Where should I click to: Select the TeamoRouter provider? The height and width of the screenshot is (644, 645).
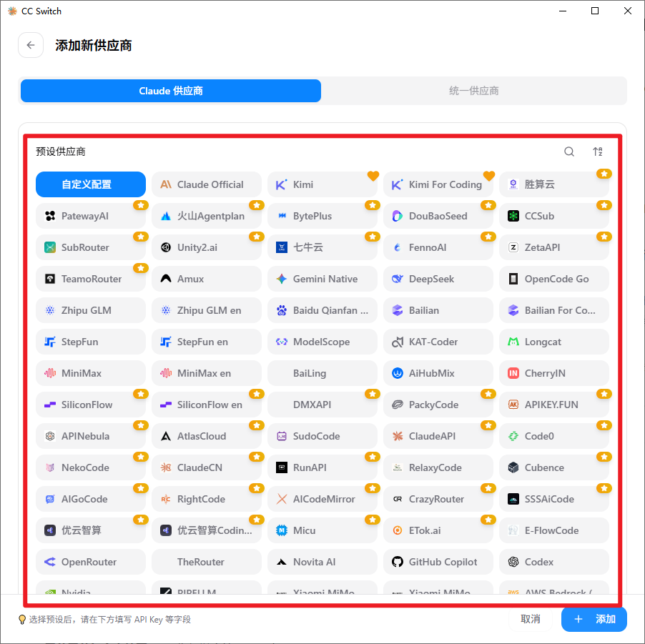(91, 279)
